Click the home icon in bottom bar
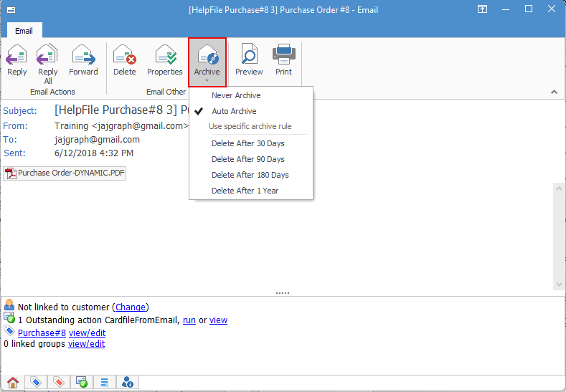Screen dimensions: 566x392 [x=13, y=382]
